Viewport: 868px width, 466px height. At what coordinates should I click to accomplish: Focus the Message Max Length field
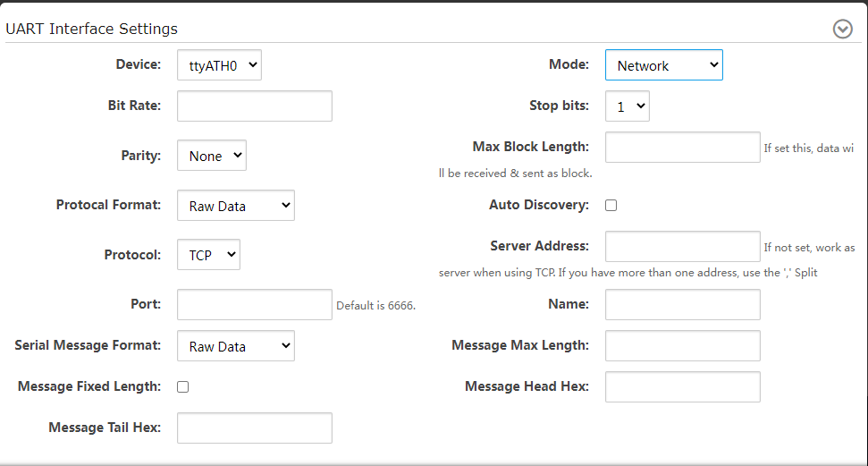682,345
